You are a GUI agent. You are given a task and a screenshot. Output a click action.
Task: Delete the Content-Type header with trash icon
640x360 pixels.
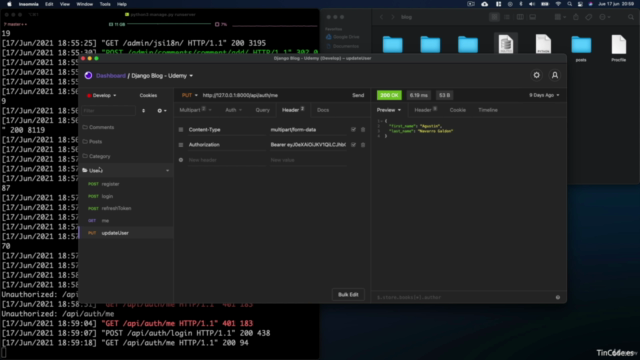point(363,129)
